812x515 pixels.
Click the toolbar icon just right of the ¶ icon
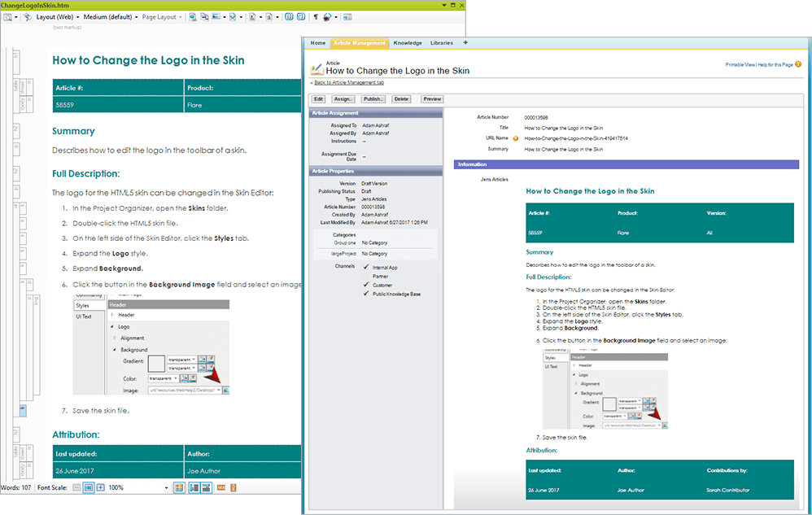[x=327, y=17]
